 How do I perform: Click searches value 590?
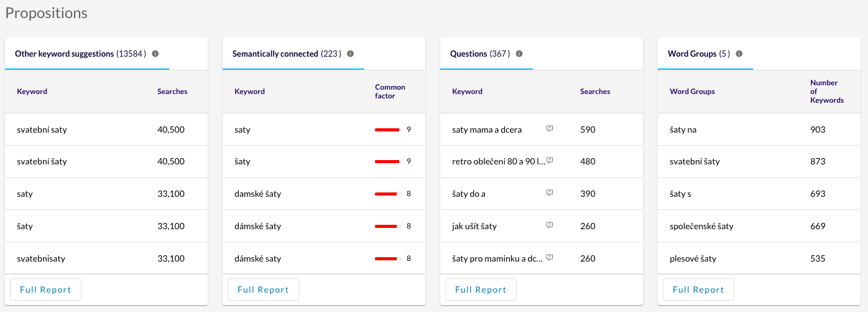click(588, 130)
